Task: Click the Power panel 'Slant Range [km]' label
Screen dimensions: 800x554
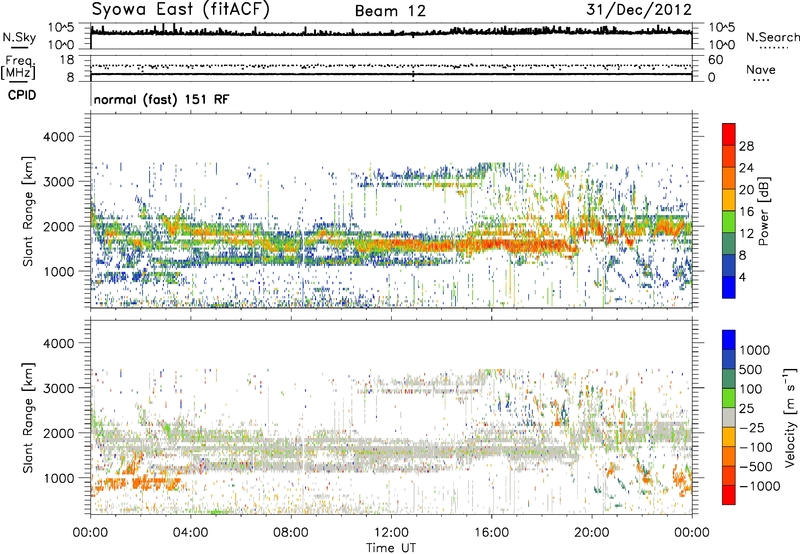Action: point(28,211)
